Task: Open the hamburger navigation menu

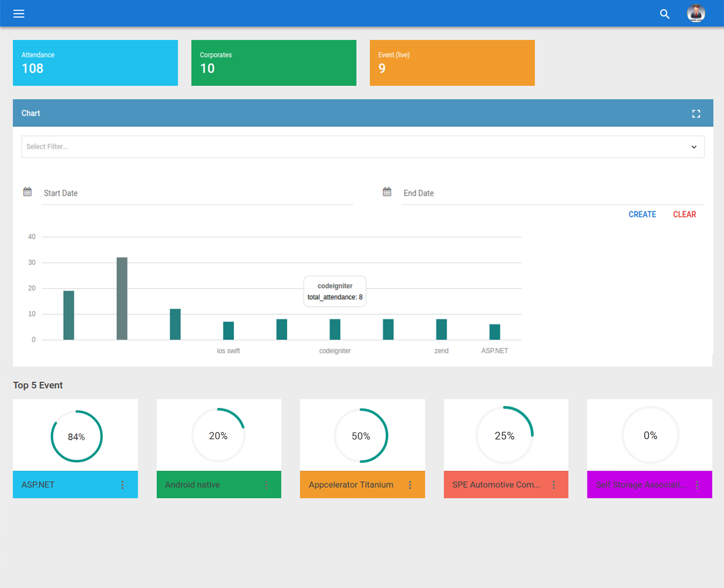Action: (x=18, y=14)
